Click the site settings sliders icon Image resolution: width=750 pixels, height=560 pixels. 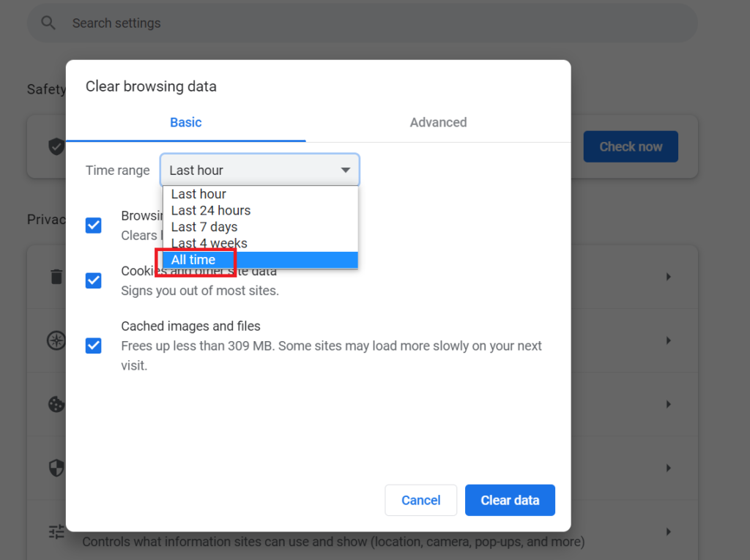point(56,532)
